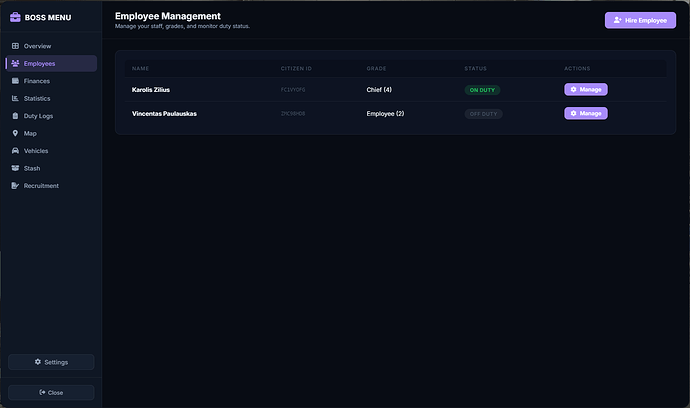Viewport: 690px width, 408px height.
Task: Open the Duty Logs menu entry
Action: pyautogui.click(x=51, y=116)
